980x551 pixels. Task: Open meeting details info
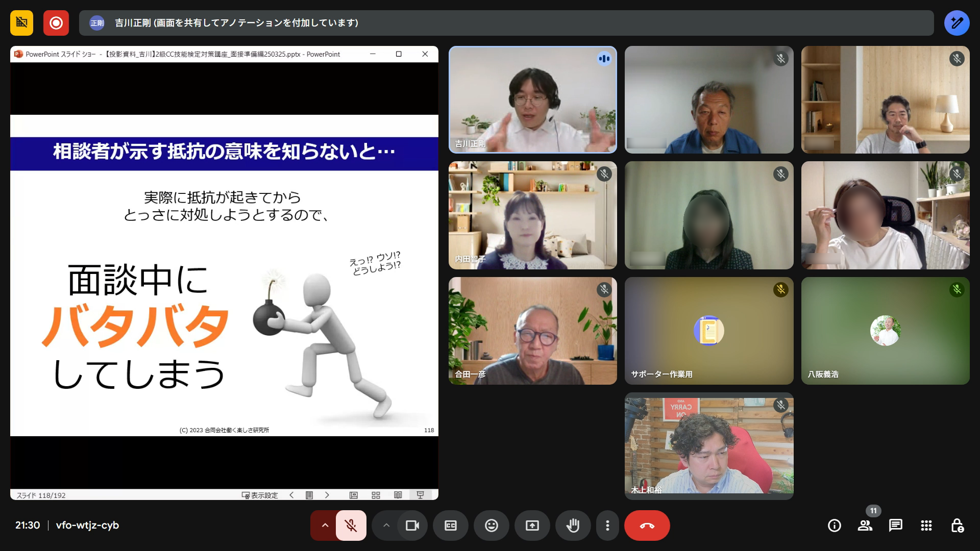834,525
